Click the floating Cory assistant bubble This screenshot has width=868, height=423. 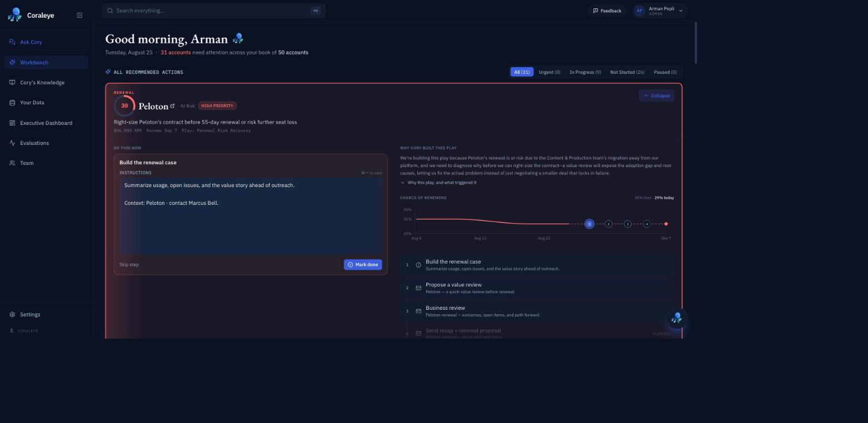pos(676,318)
